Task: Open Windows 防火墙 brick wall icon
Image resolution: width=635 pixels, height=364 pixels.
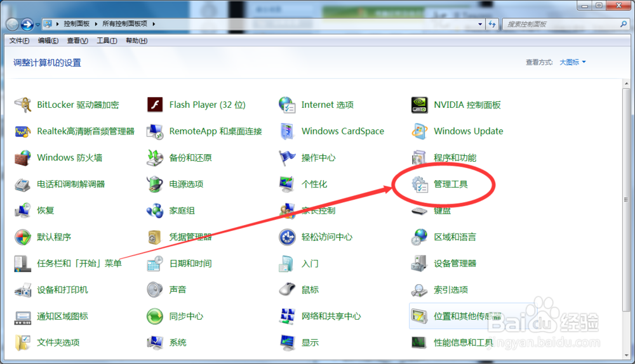Action: tap(23, 158)
